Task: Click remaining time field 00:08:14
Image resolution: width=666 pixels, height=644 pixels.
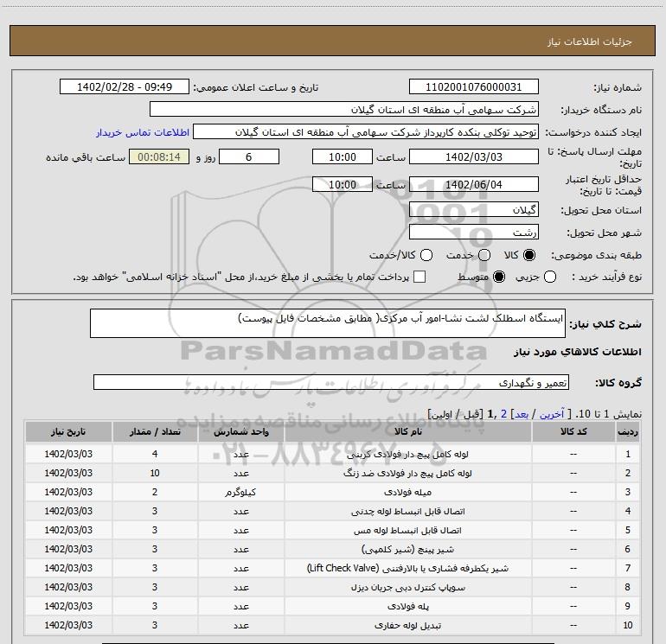Action: pyautogui.click(x=159, y=156)
